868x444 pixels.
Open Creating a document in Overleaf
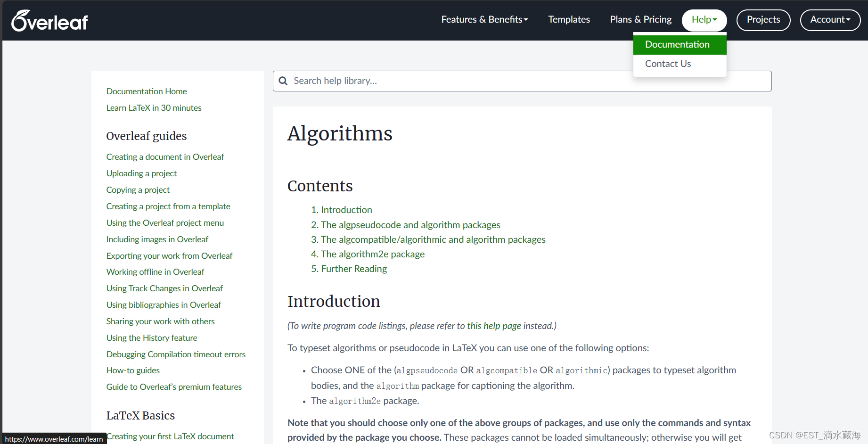(165, 157)
